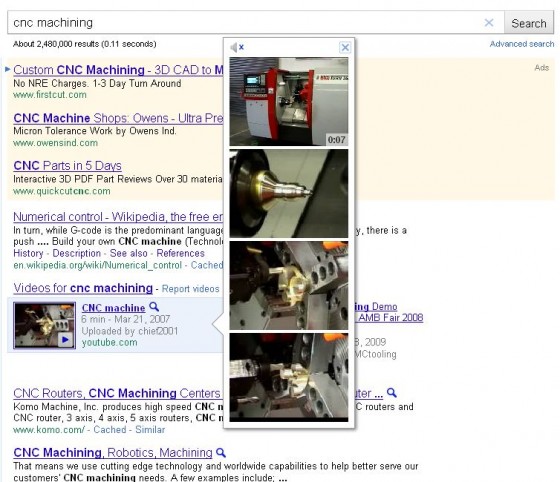Viewport: 560px width, 482px height.
Task: Open the CNC Parts in 5 Days ad
Action: coord(67,166)
